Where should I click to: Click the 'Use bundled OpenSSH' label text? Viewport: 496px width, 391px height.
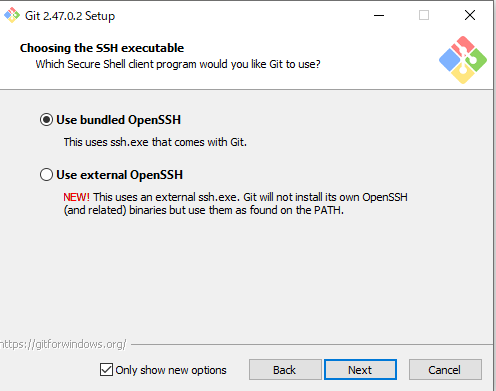pyautogui.click(x=118, y=120)
